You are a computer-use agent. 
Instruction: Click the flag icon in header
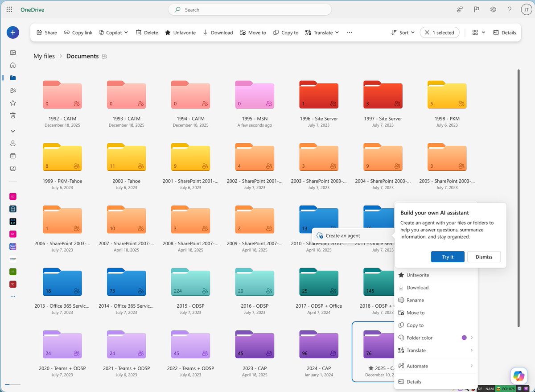tap(477, 9)
